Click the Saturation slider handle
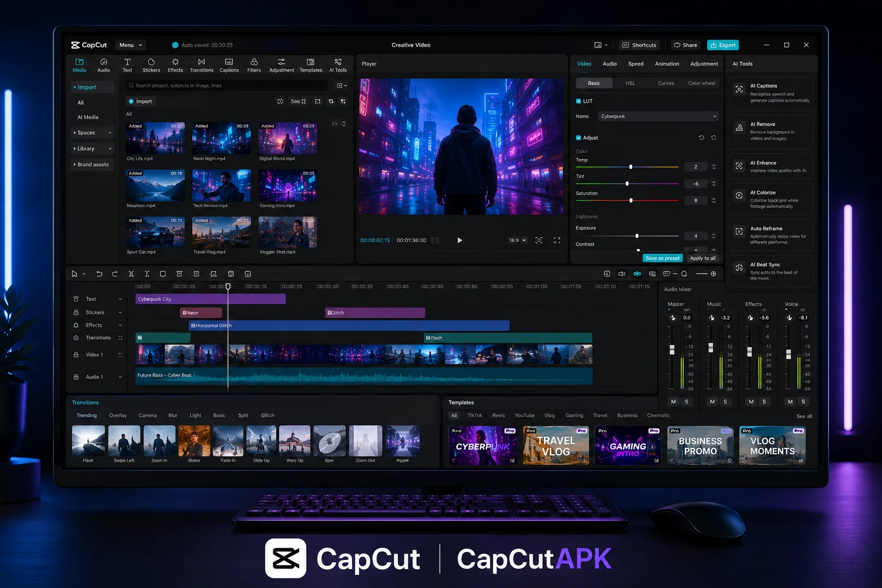This screenshot has width=882, height=588. (x=631, y=200)
